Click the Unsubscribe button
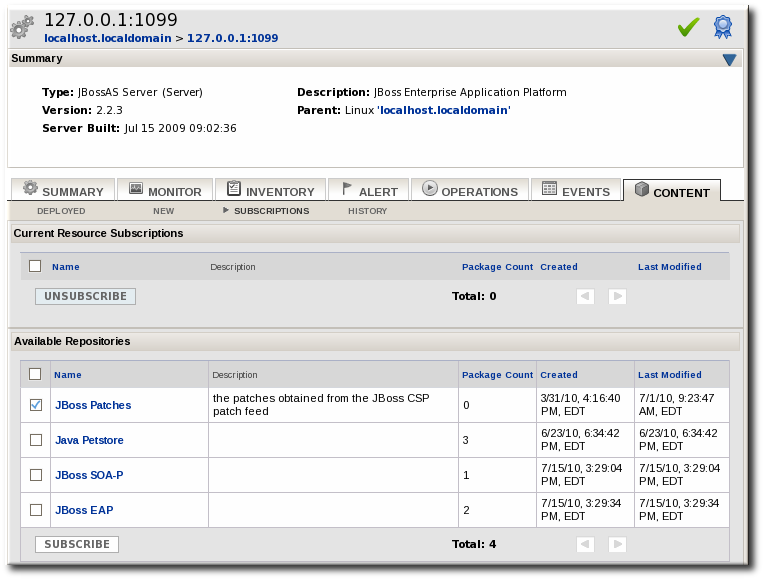This screenshot has width=764, height=580. (x=85, y=296)
